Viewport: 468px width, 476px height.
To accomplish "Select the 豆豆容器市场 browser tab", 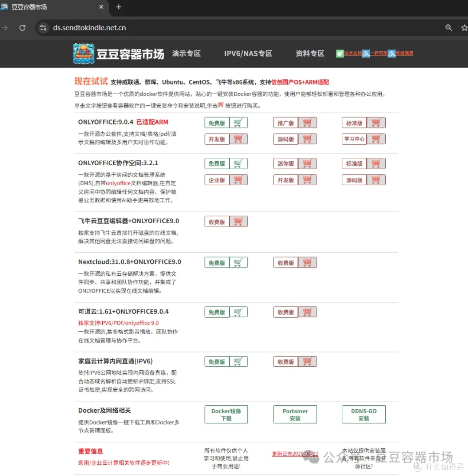I will pos(53,7).
